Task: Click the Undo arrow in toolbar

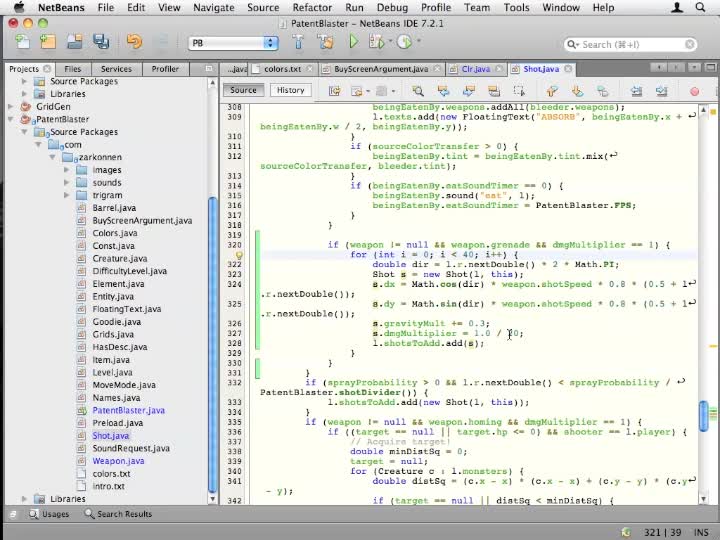Action: tap(134, 42)
